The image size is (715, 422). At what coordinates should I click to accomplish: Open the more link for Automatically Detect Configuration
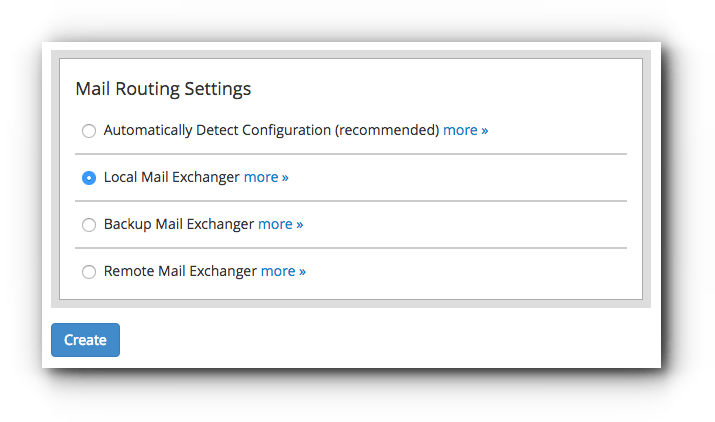[x=466, y=130]
